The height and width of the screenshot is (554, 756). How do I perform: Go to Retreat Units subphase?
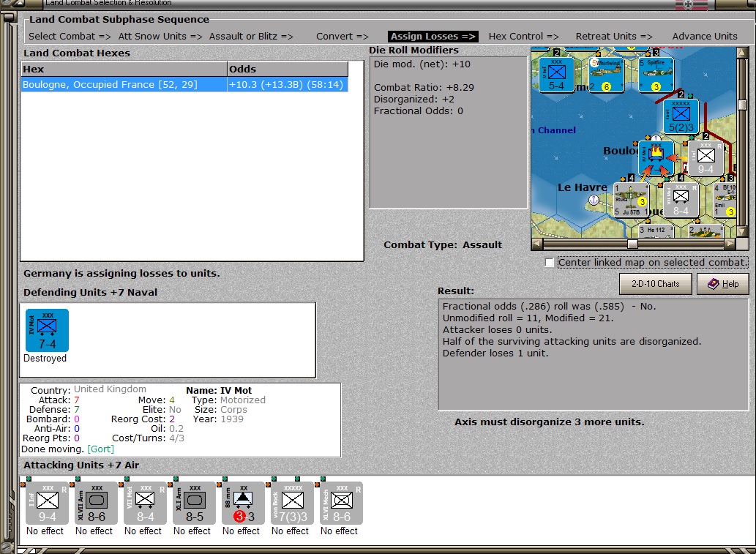614,36
